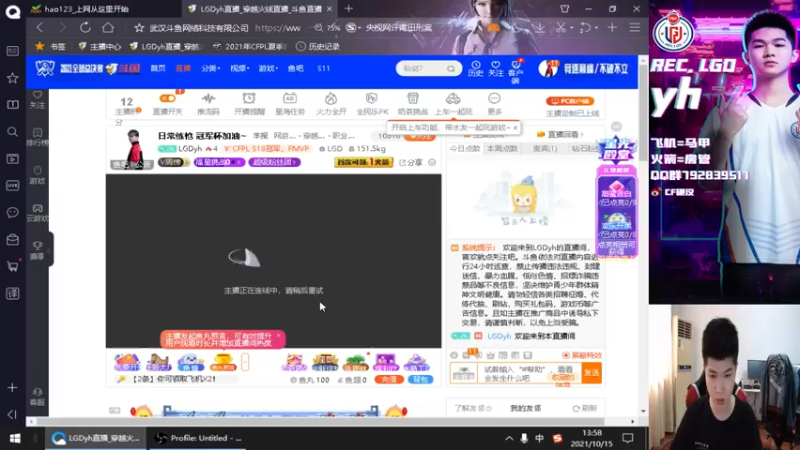Expand the 分类 dropdown menu
The image size is (800, 450).
coord(210,68)
